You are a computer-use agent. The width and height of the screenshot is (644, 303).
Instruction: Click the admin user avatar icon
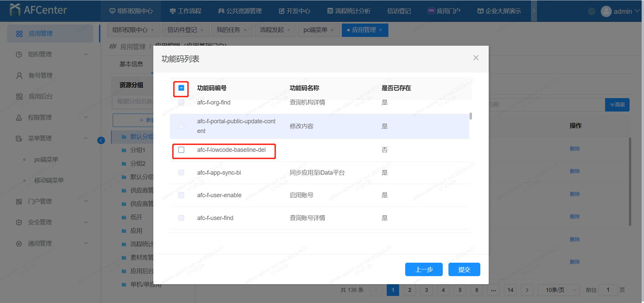tap(606, 11)
